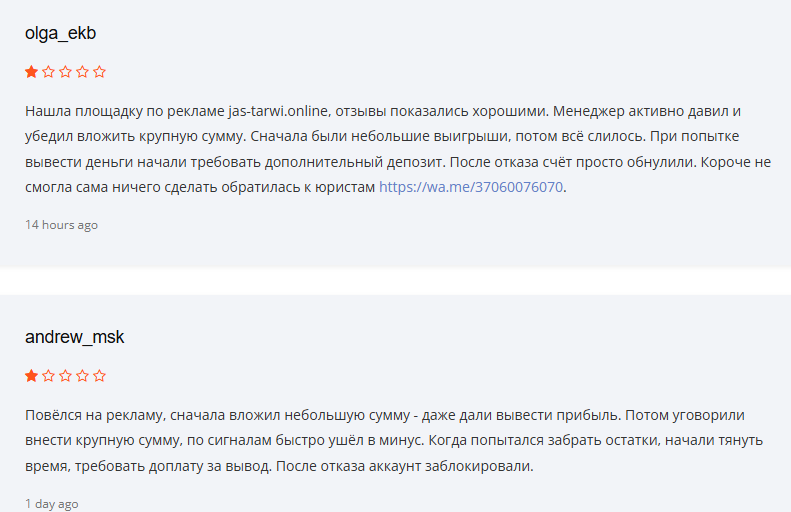Open the olga_ekb reviewer name
Viewport: 791px width, 512px height.
[60, 33]
